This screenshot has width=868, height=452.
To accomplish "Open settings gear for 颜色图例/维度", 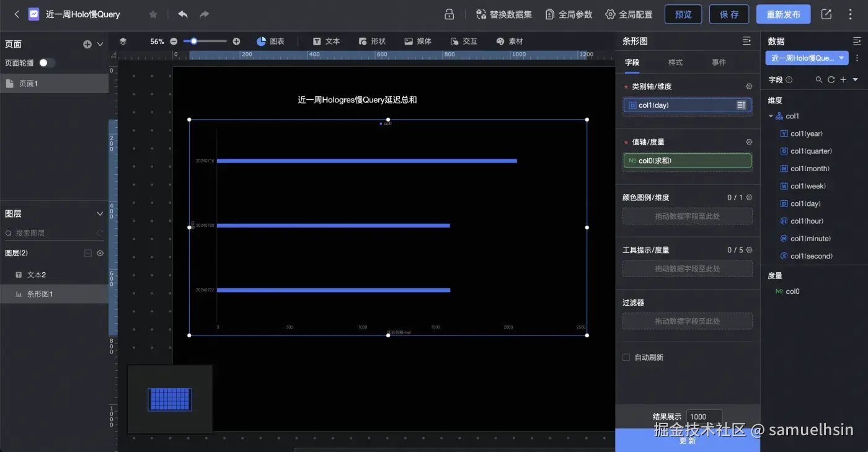I will tap(749, 197).
